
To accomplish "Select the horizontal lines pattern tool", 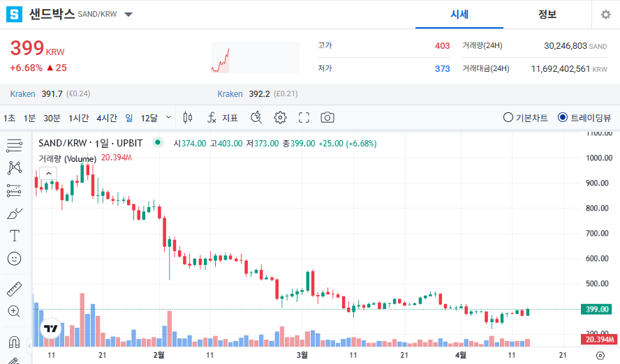I will (x=14, y=190).
